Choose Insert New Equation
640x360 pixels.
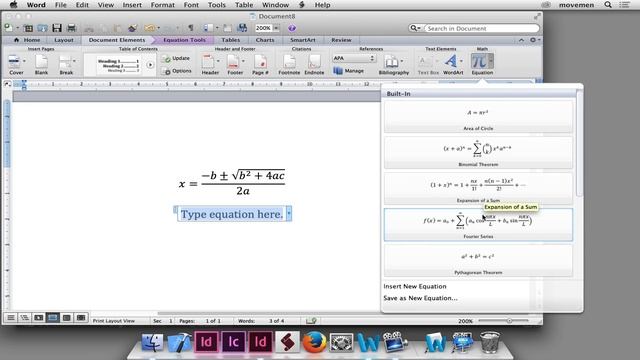[x=415, y=286]
